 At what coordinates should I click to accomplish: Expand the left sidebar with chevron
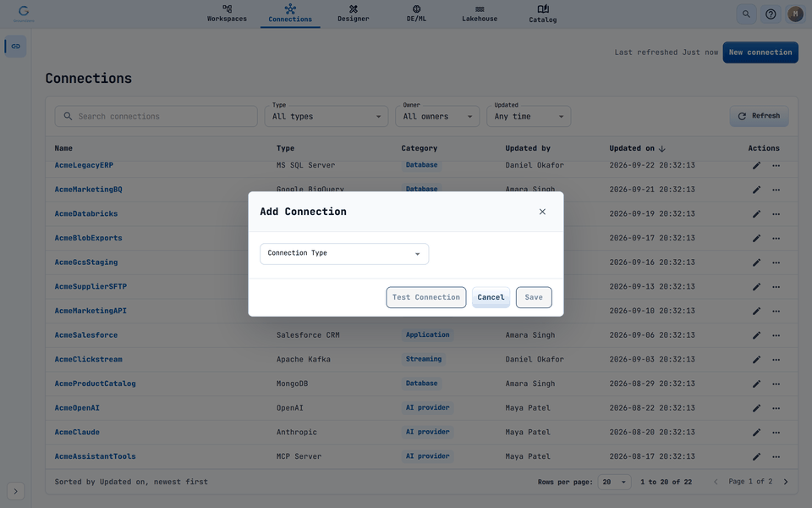coord(15,491)
